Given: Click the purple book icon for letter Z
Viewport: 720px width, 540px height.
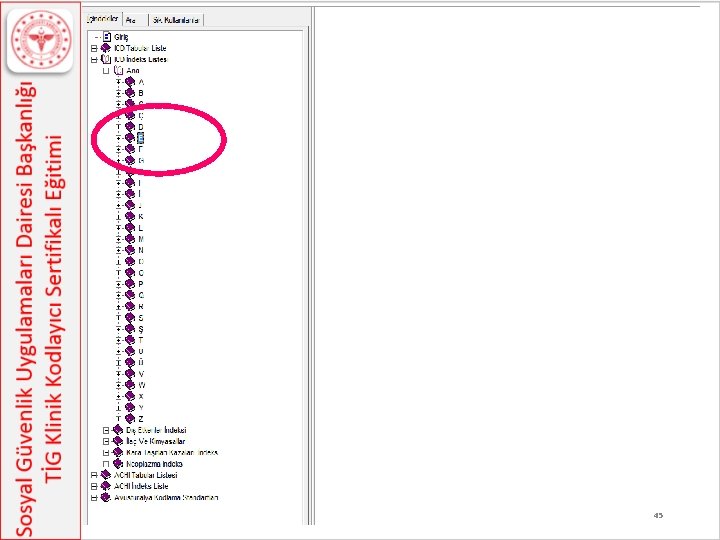Looking at the screenshot, I should pos(130,419).
